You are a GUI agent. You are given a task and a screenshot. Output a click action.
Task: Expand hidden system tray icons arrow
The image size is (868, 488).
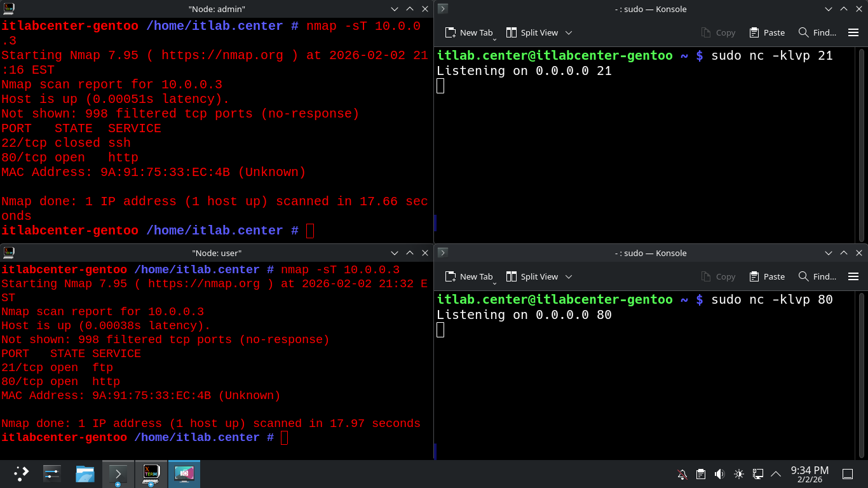[x=776, y=474]
